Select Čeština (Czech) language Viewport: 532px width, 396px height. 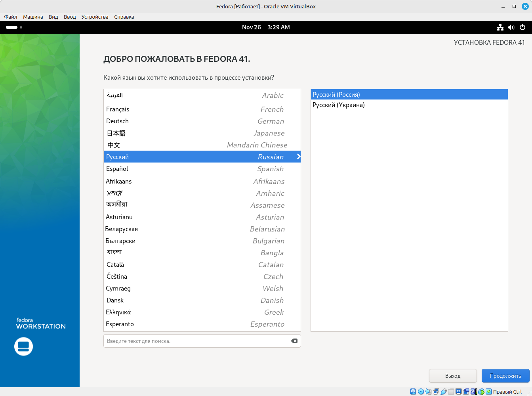pyautogui.click(x=202, y=276)
